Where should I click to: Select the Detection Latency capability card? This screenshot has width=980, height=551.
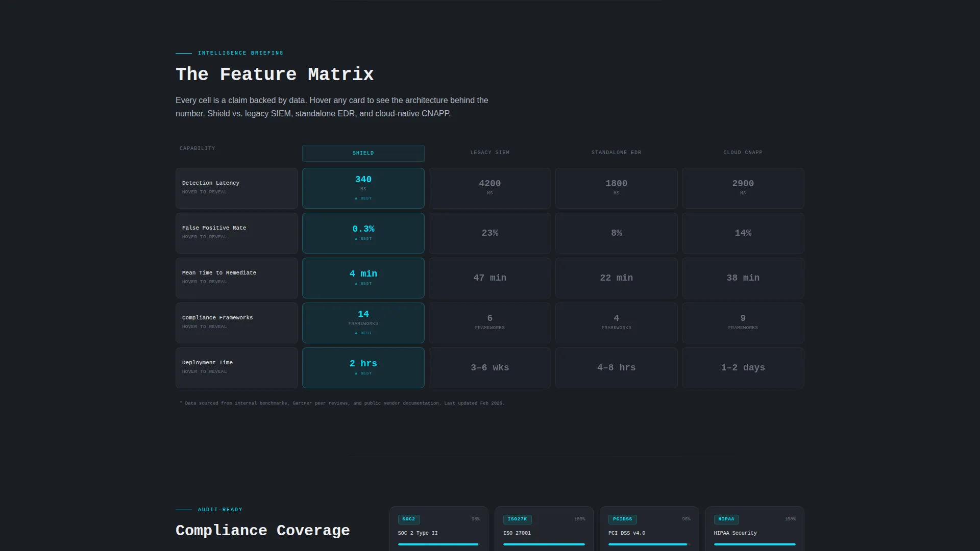tap(237, 188)
